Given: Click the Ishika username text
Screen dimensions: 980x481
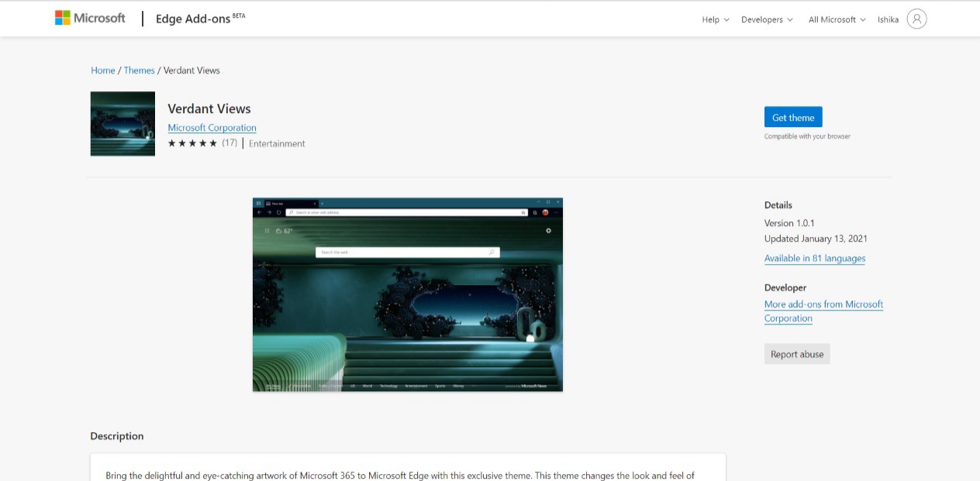Looking at the screenshot, I should click(x=888, y=19).
